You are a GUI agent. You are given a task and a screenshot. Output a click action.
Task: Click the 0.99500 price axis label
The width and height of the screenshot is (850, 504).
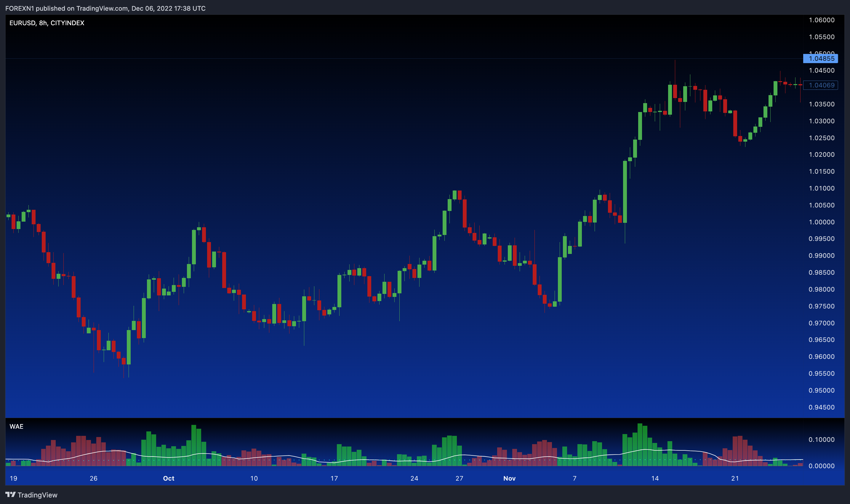(x=822, y=239)
